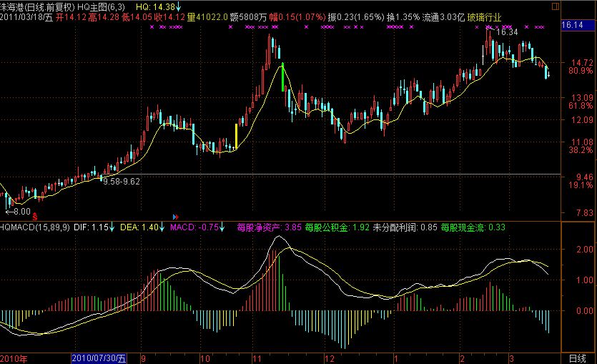Image resolution: width=597 pixels, height=364 pixels.
Task: Click the 16.14 price tag on the axis
Action: point(573,25)
